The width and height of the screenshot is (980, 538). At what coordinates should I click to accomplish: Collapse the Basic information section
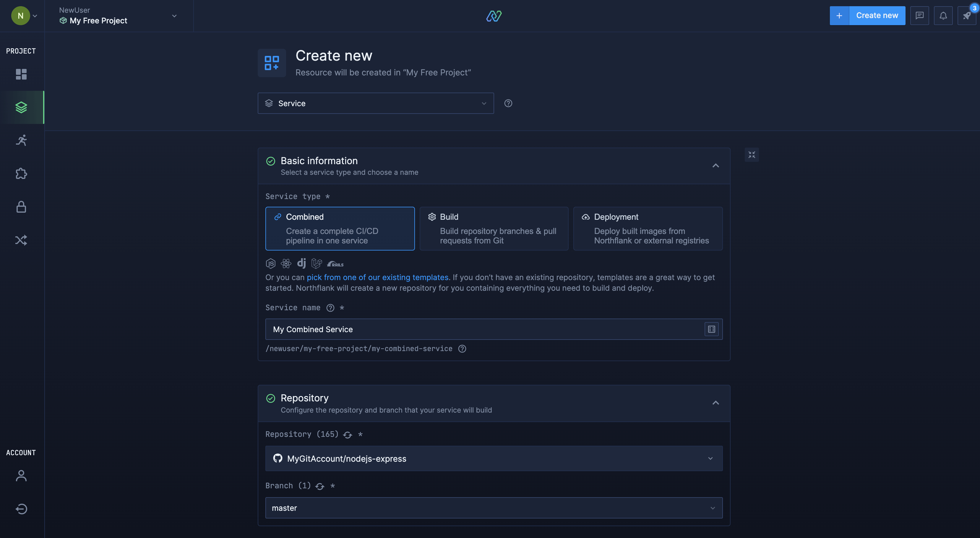point(715,166)
